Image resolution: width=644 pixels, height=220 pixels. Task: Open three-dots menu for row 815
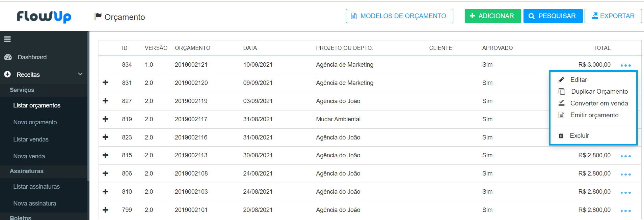point(625,156)
